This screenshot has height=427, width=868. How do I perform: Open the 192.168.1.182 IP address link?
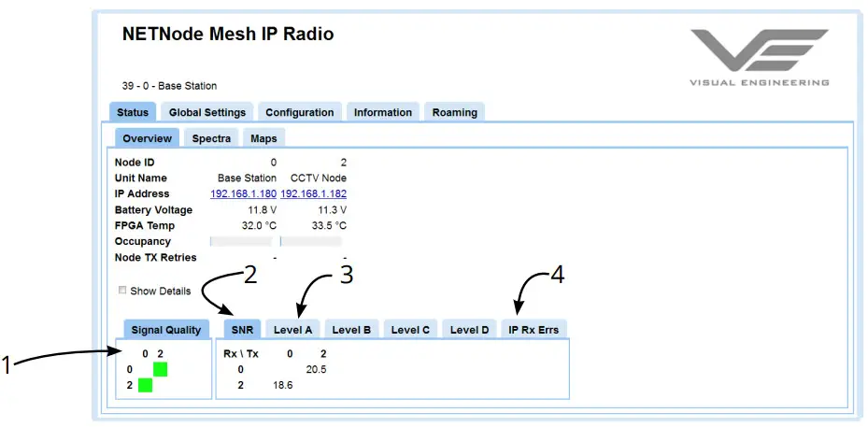click(x=314, y=193)
